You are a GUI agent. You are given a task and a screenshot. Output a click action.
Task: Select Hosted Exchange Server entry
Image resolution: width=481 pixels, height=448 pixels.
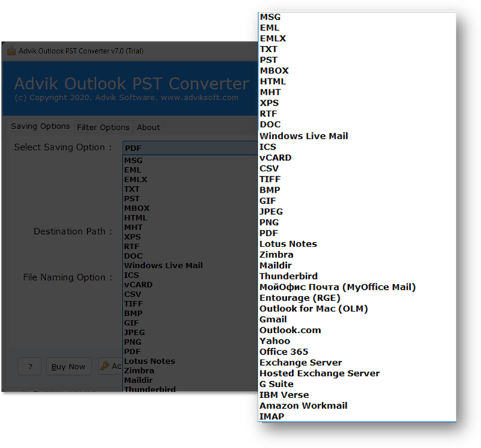(319, 373)
